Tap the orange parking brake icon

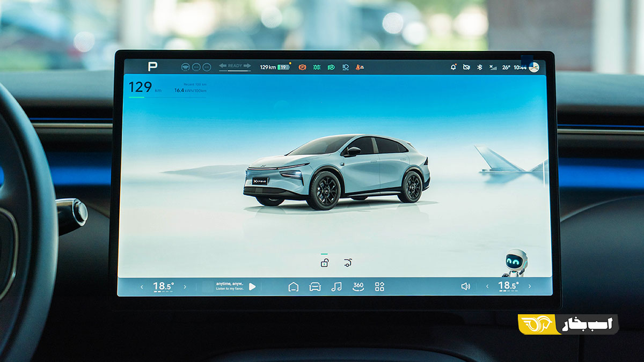point(302,67)
